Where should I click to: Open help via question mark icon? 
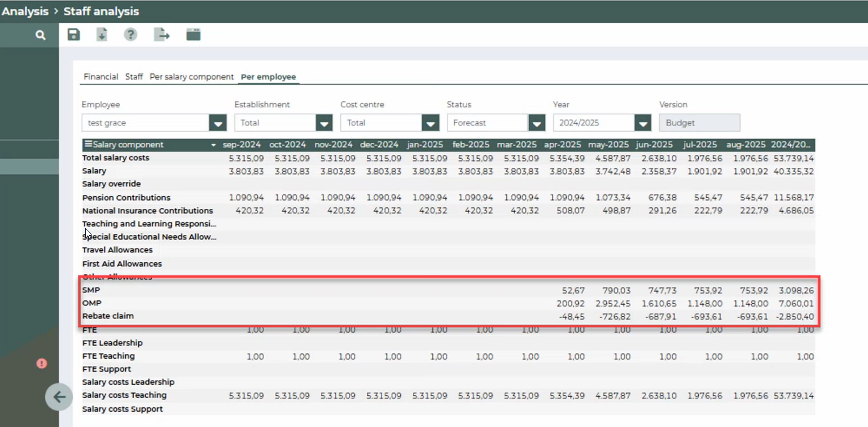pos(130,35)
